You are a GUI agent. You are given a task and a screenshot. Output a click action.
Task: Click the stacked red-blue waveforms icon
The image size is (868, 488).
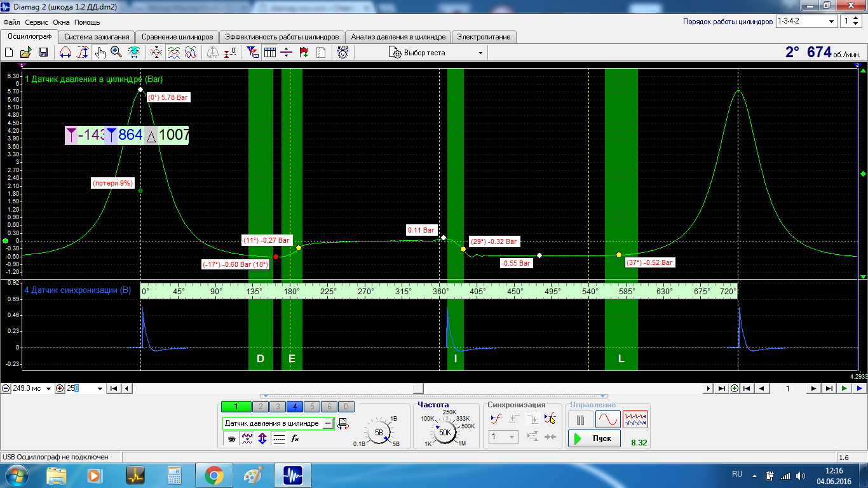point(173,53)
